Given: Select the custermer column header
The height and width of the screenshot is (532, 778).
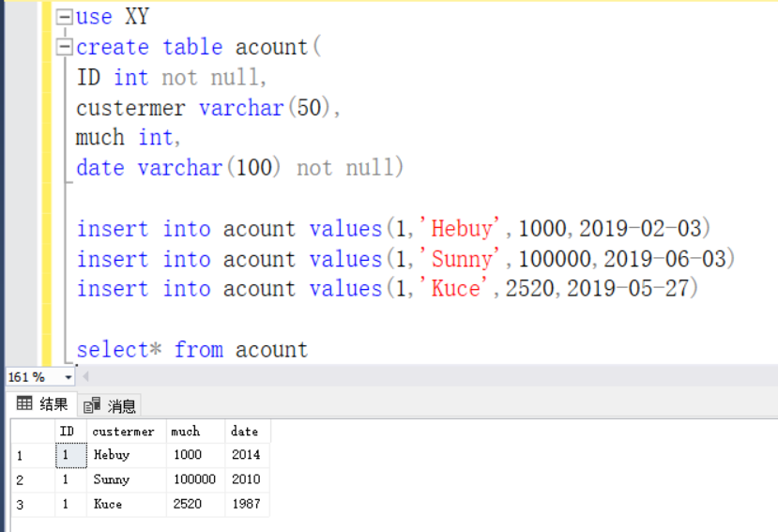Looking at the screenshot, I should click(126, 432).
